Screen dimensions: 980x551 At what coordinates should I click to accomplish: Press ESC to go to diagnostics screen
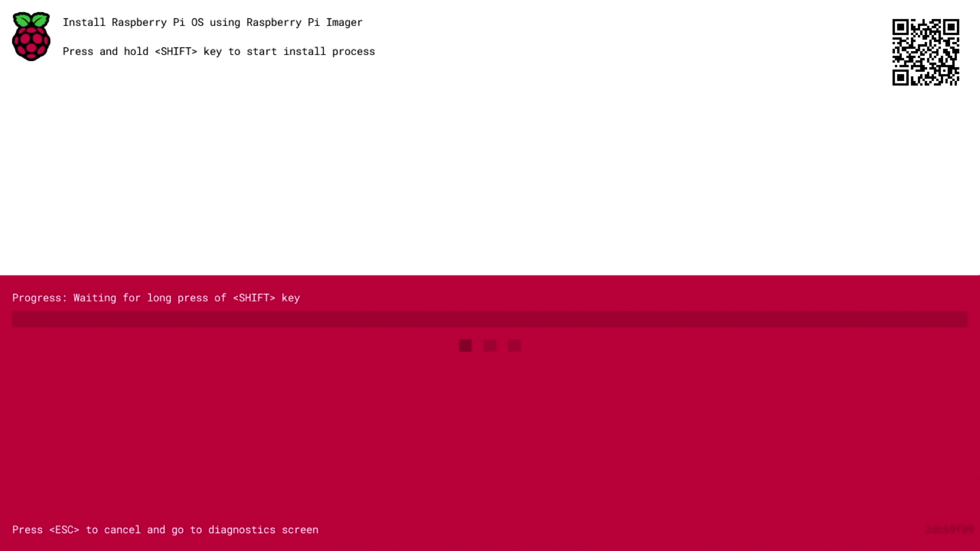tap(165, 530)
